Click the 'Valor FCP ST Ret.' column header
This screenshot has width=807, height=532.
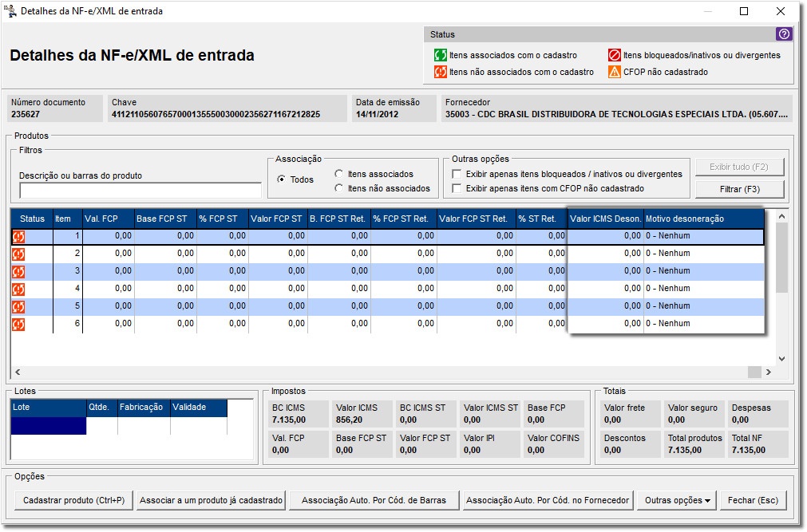point(476,219)
